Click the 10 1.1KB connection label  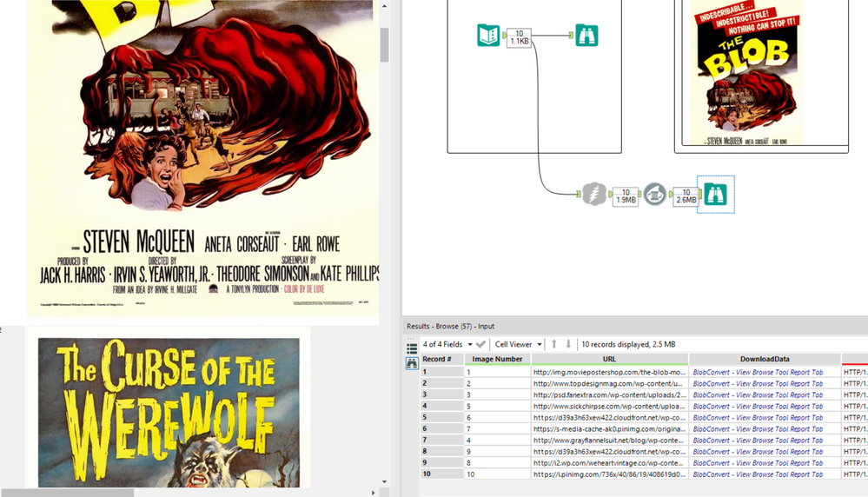pyautogui.click(x=520, y=37)
